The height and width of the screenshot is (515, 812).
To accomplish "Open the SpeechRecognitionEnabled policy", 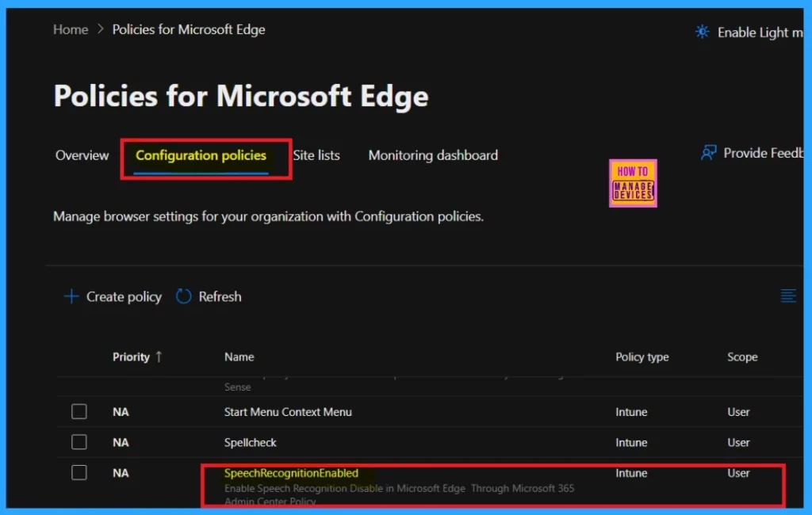I will (291, 473).
